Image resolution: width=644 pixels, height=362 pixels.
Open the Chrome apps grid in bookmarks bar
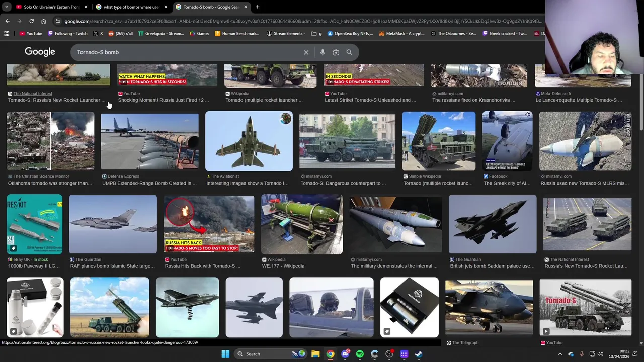7,34
